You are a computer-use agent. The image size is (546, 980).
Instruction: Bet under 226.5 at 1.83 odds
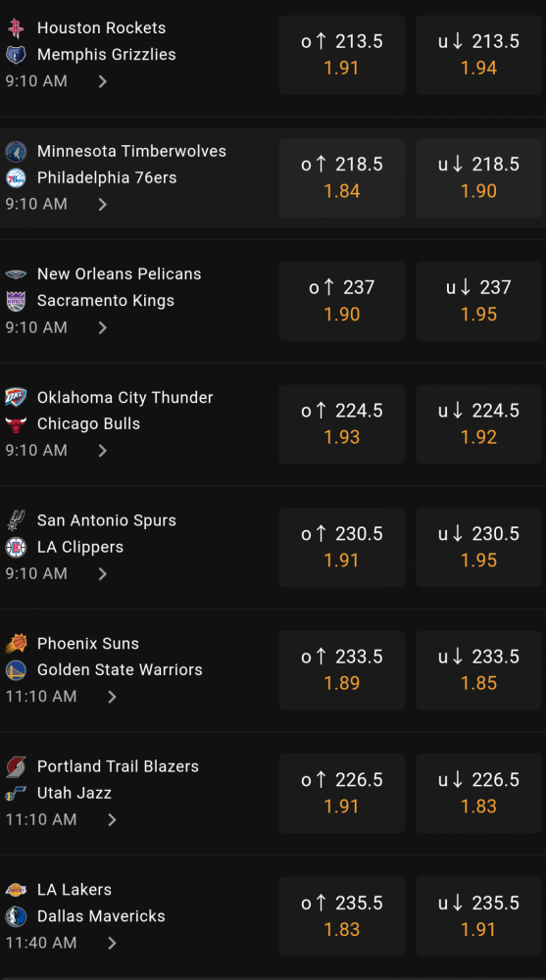click(478, 793)
